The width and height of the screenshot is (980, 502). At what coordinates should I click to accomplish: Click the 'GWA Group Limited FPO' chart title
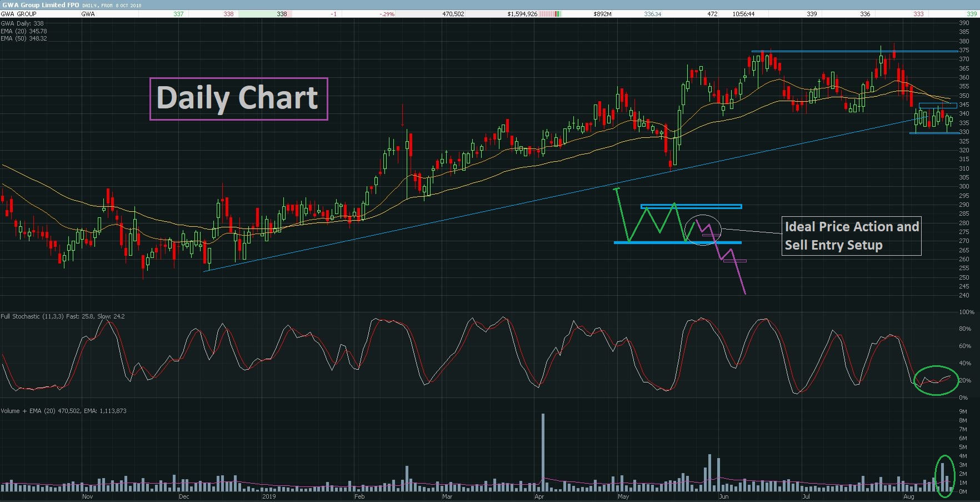click(x=40, y=5)
